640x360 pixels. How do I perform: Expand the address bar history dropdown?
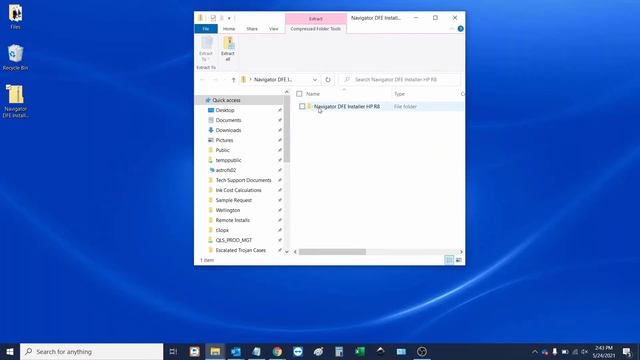[x=315, y=80]
